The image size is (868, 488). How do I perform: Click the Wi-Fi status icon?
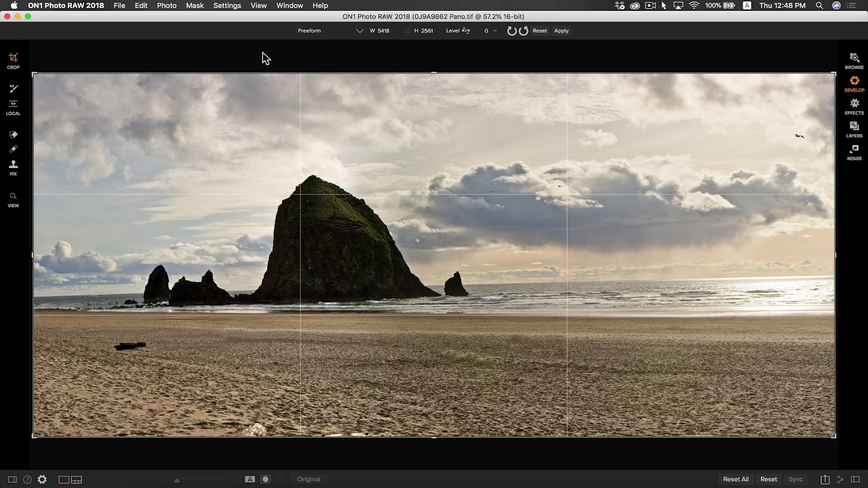pyautogui.click(x=694, y=5)
